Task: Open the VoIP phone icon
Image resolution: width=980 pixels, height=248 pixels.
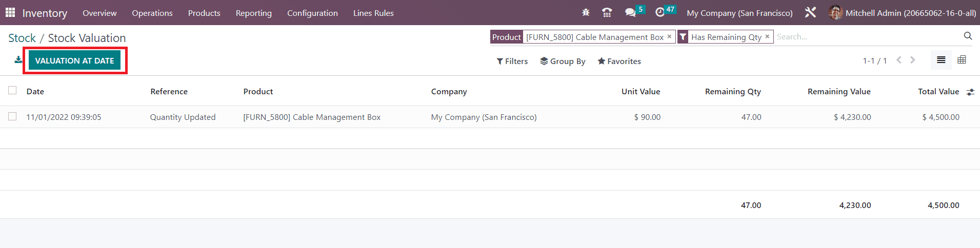Action: point(607,13)
